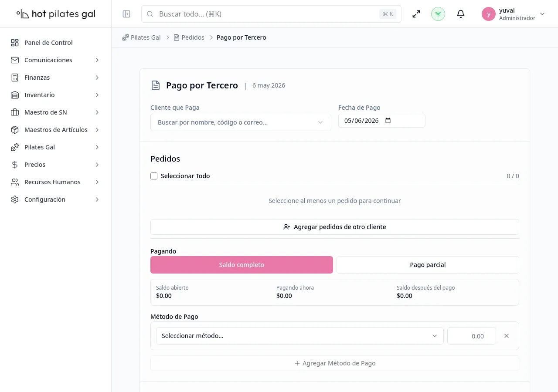Expand the Comunicaciones menu chevron
Viewport: 558px width, 392px height.
[97, 60]
